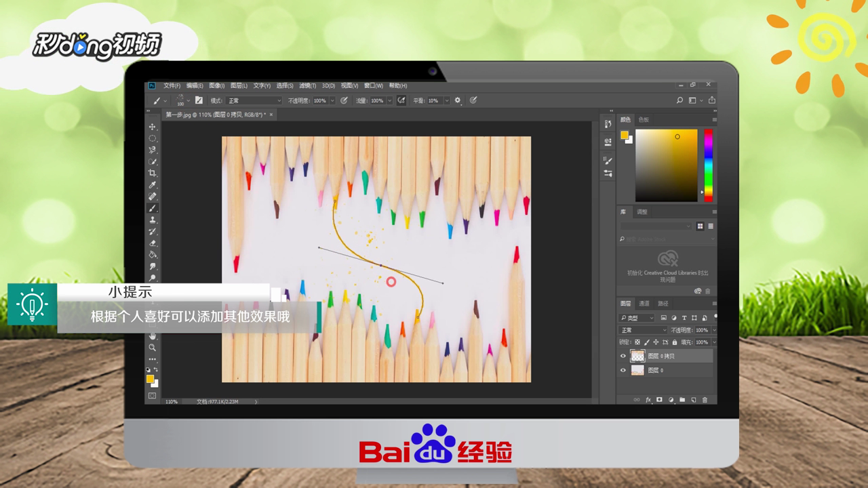Select the Eraser tool
Viewport: 868px width, 488px height.
153,243
